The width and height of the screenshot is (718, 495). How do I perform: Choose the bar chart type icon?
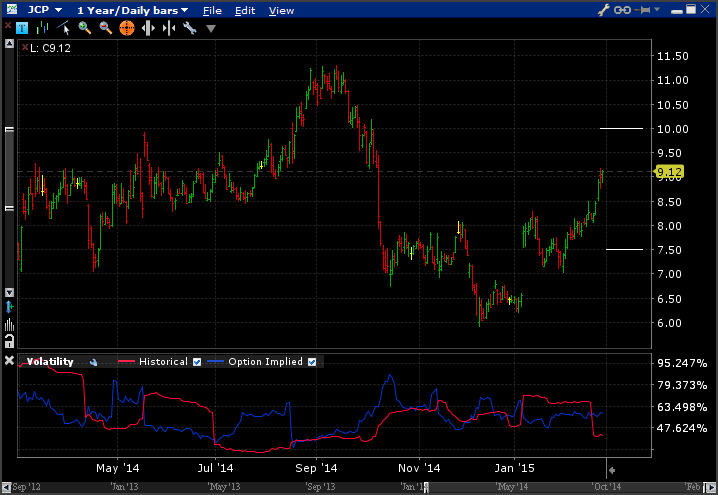43,28
